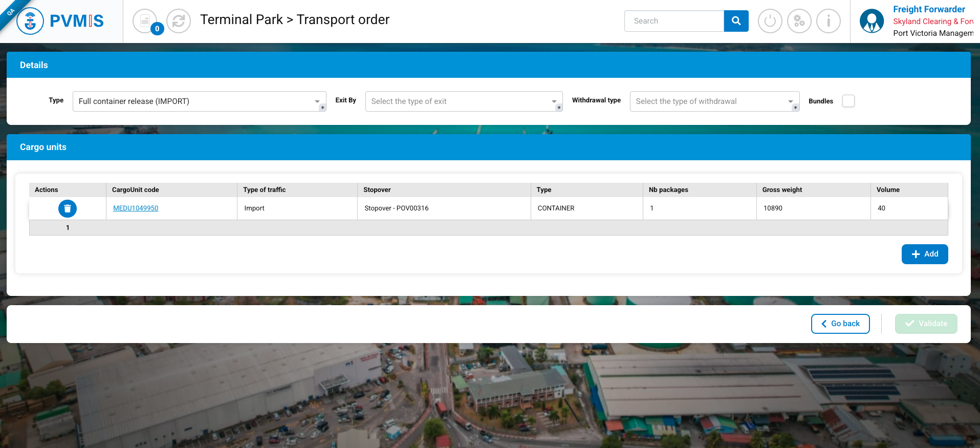
Task: Click the PVMIS logo icon
Action: [30, 21]
